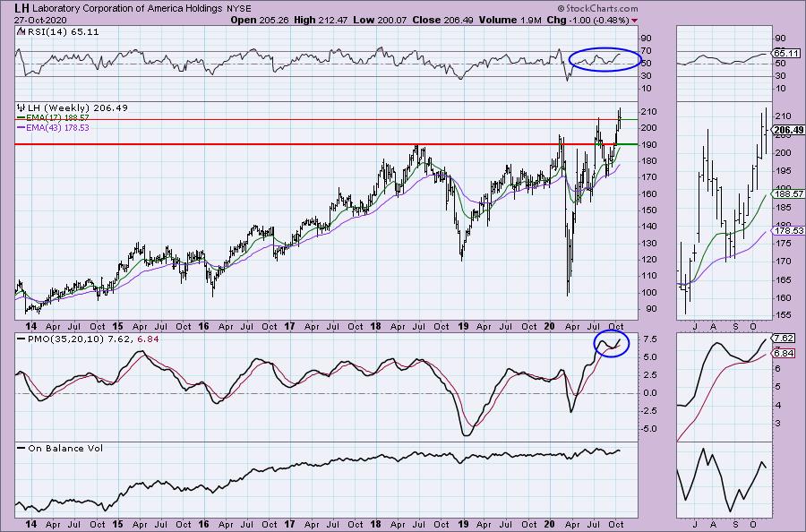Select the 'High 212.47' header value

coord(321,20)
